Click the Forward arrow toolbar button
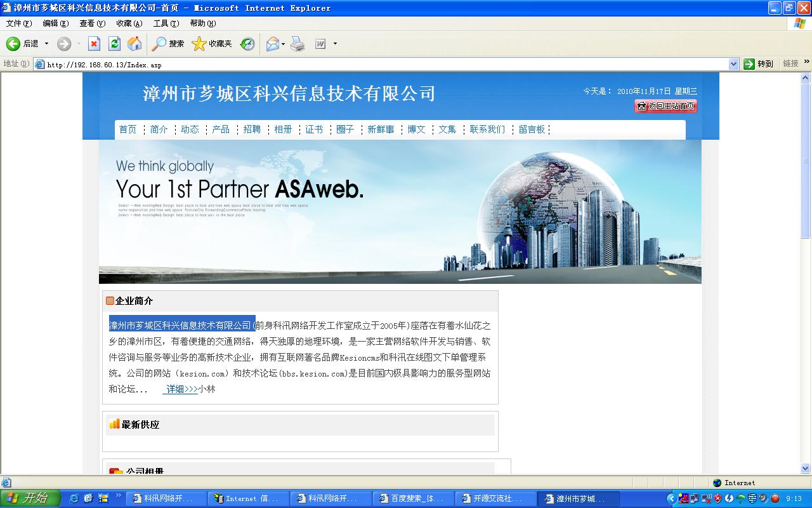812x508 pixels. [x=64, y=44]
